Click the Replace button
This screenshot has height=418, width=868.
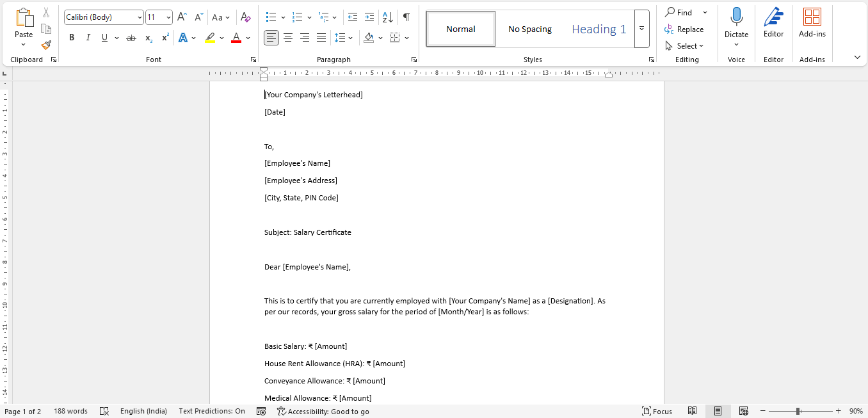[x=684, y=29]
